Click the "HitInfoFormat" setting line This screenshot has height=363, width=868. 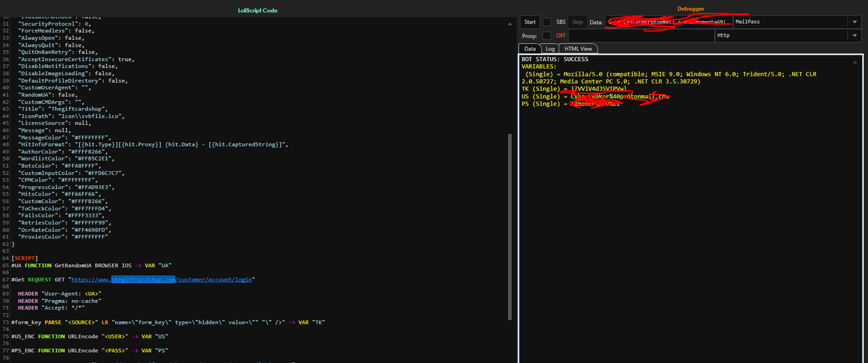click(153, 144)
